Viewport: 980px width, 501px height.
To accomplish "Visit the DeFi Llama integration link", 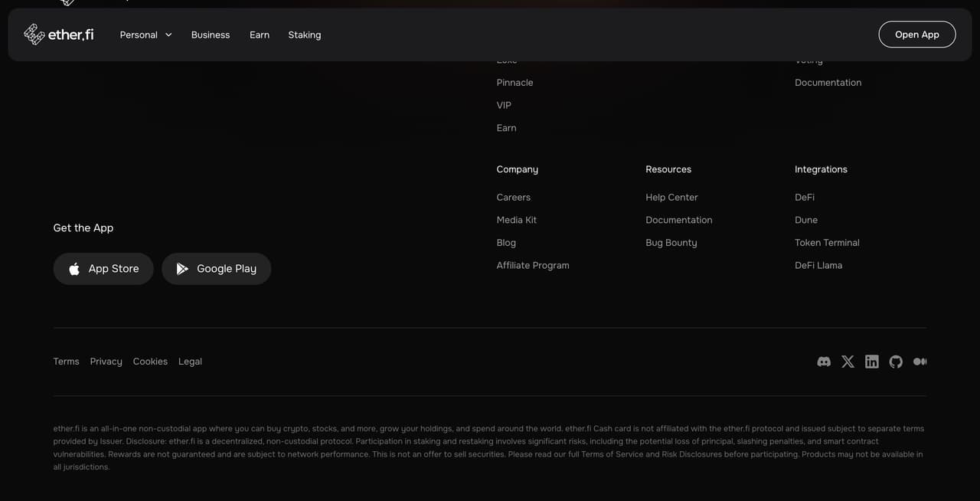I will tap(818, 265).
